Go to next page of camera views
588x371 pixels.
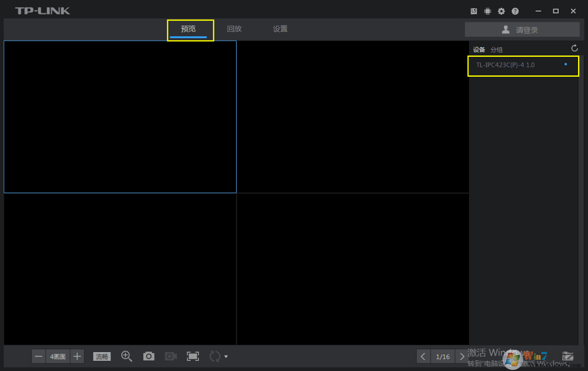pos(462,357)
